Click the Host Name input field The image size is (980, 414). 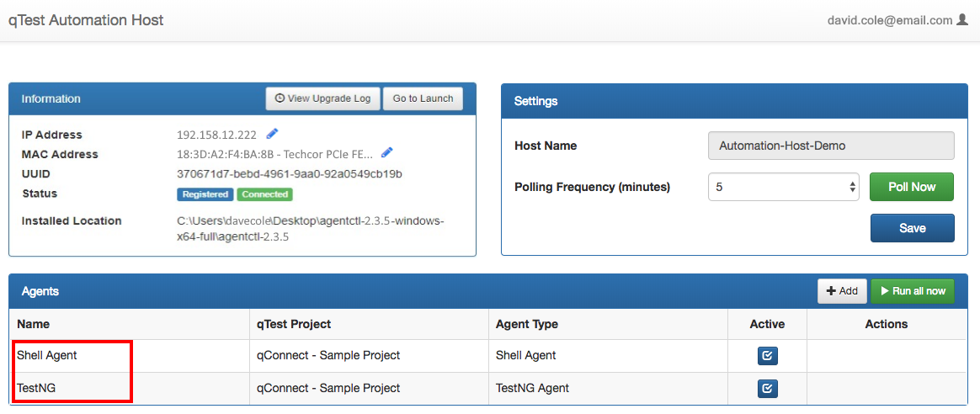point(831,146)
